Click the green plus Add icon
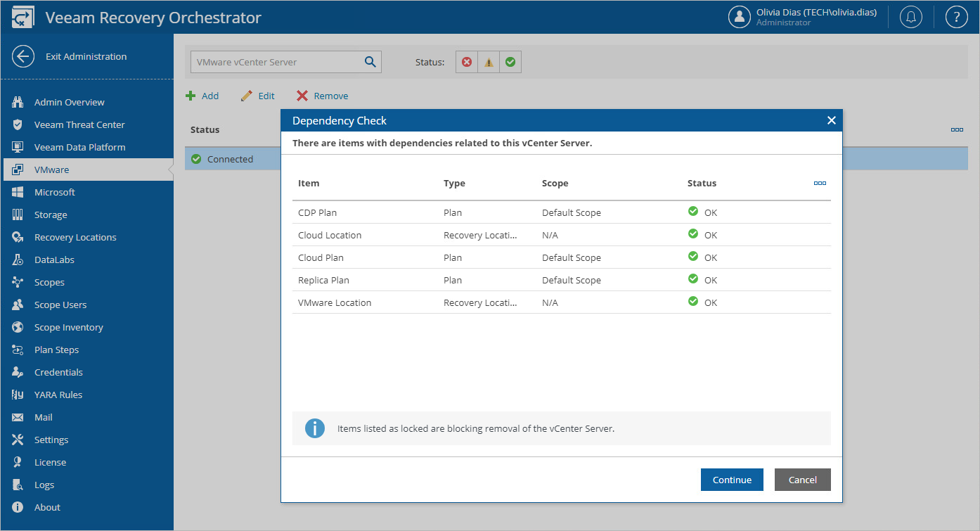980x531 pixels. pyautogui.click(x=190, y=96)
